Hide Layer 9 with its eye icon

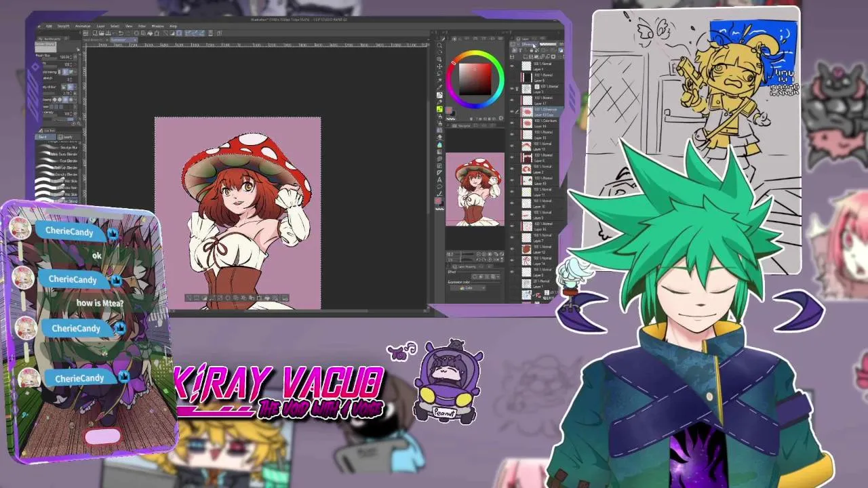(512, 215)
